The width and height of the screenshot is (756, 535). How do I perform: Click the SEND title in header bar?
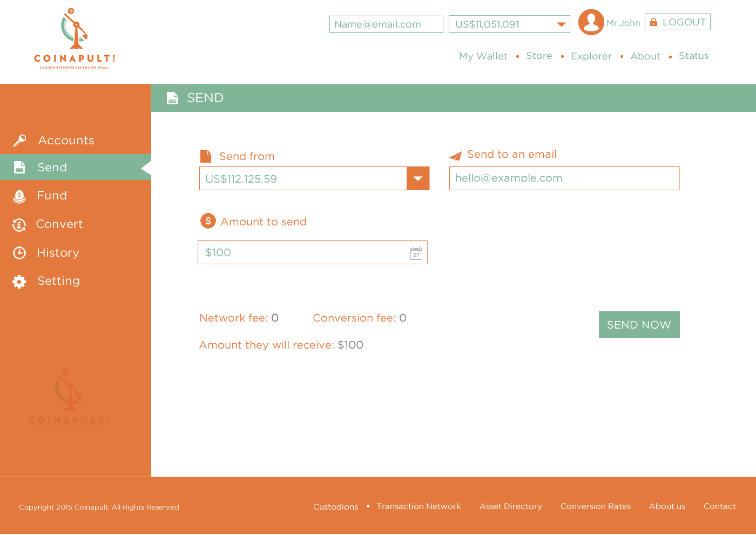tap(205, 98)
